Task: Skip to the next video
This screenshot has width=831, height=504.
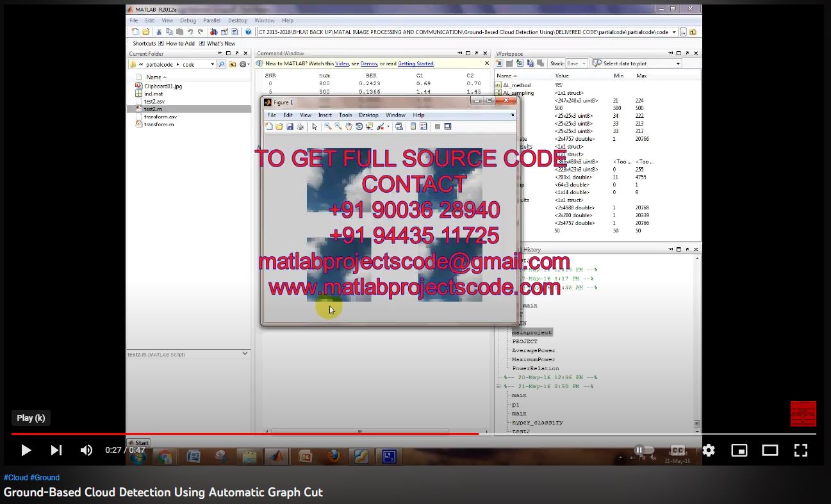Action: pyautogui.click(x=56, y=450)
